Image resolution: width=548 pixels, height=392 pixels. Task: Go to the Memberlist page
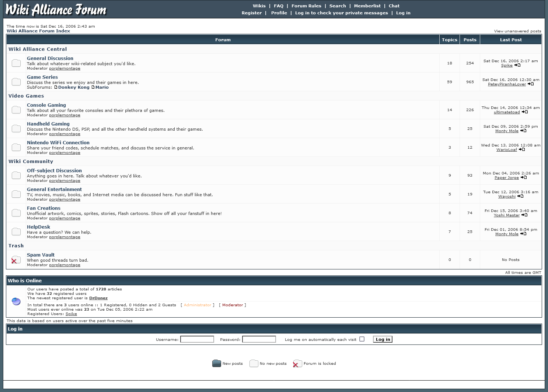click(x=367, y=6)
